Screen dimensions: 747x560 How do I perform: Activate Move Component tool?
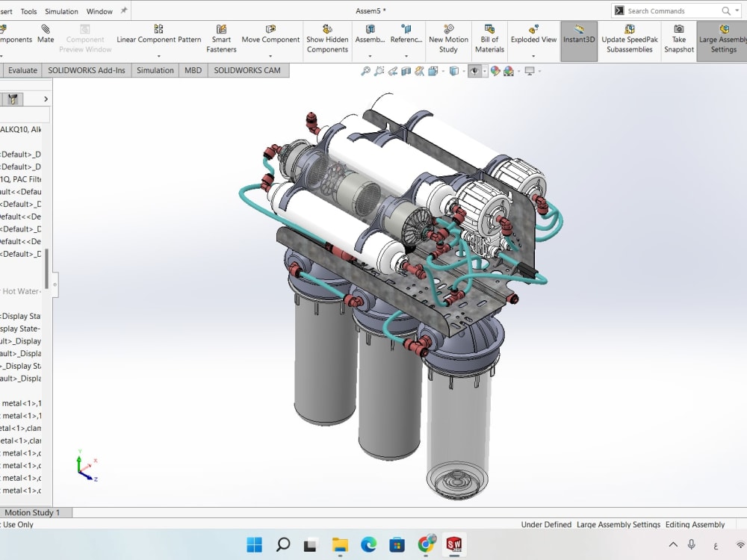pyautogui.click(x=270, y=34)
